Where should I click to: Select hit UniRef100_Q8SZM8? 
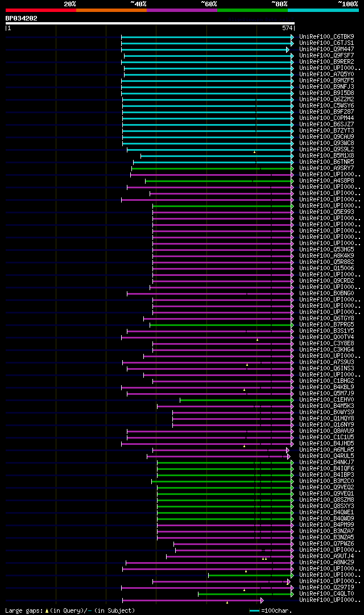point(326,500)
